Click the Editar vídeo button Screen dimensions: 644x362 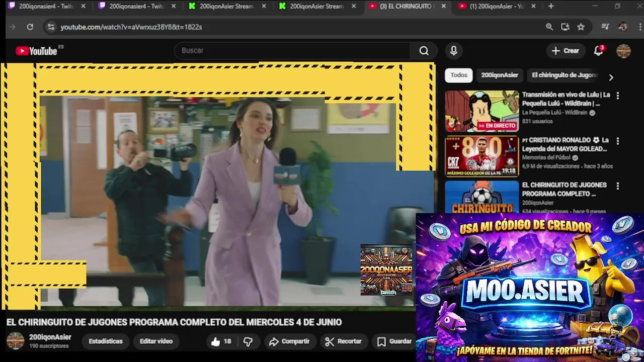156,341
